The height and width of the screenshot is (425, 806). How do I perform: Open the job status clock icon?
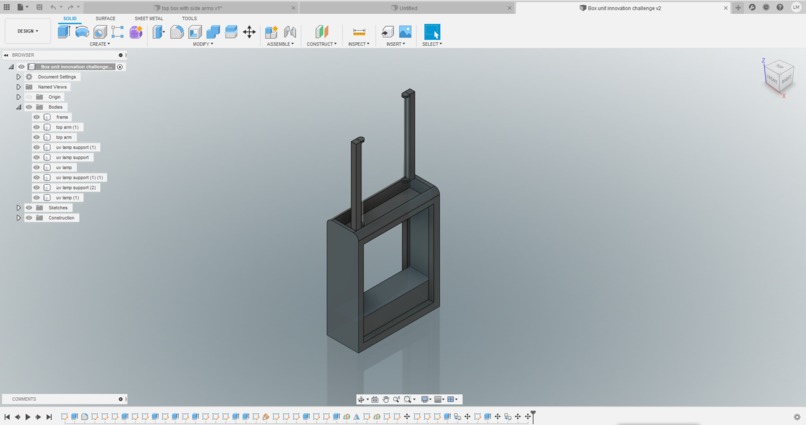point(766,8)
